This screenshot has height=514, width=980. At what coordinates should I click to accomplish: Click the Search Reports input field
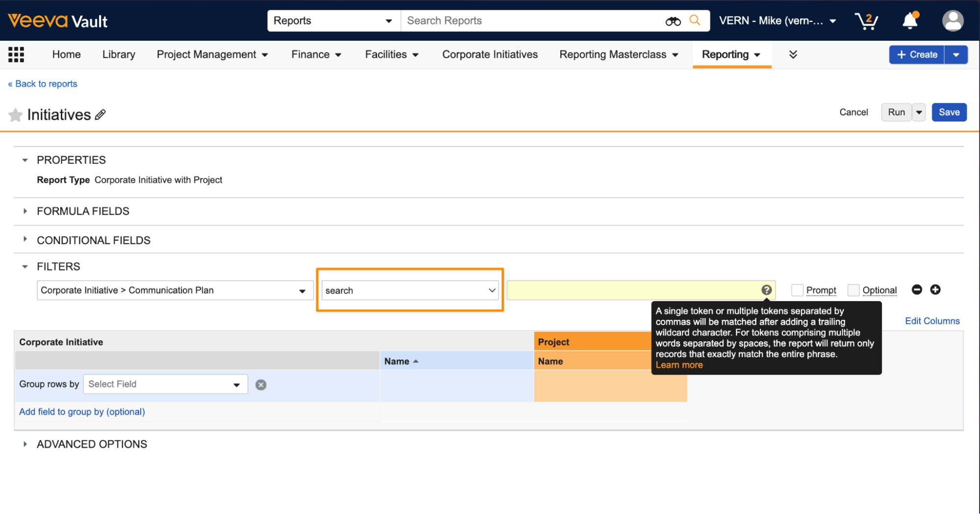click(532, 21)
